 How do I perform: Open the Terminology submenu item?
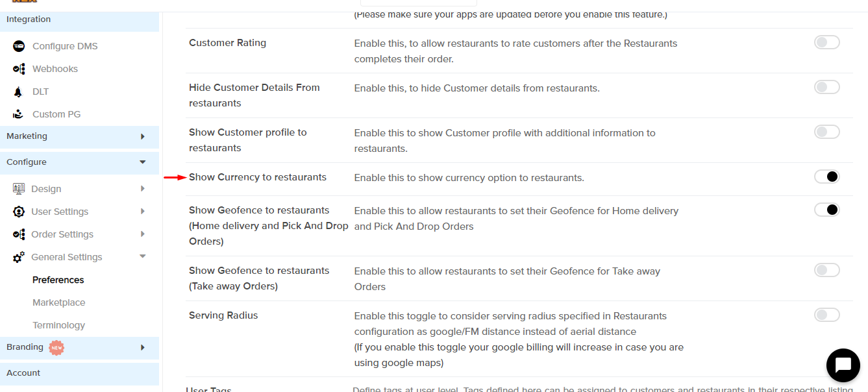pos(59,325)
